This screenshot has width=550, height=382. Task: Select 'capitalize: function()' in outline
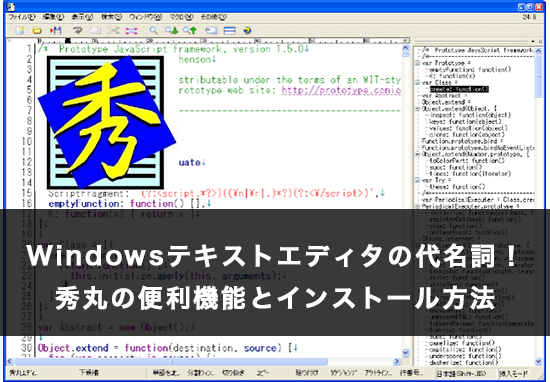click(465, 350)
